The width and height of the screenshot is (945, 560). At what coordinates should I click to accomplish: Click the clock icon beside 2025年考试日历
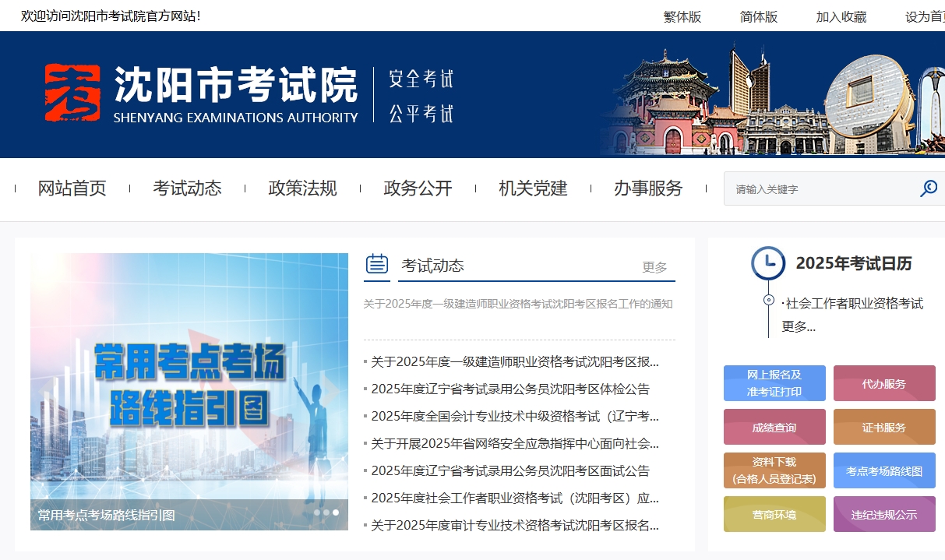coord(767,263)
